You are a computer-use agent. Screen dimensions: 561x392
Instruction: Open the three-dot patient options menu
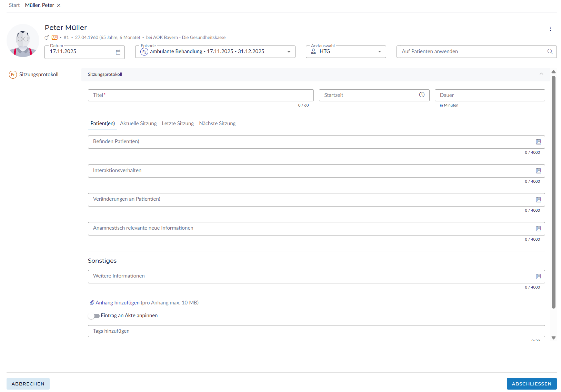550,29
